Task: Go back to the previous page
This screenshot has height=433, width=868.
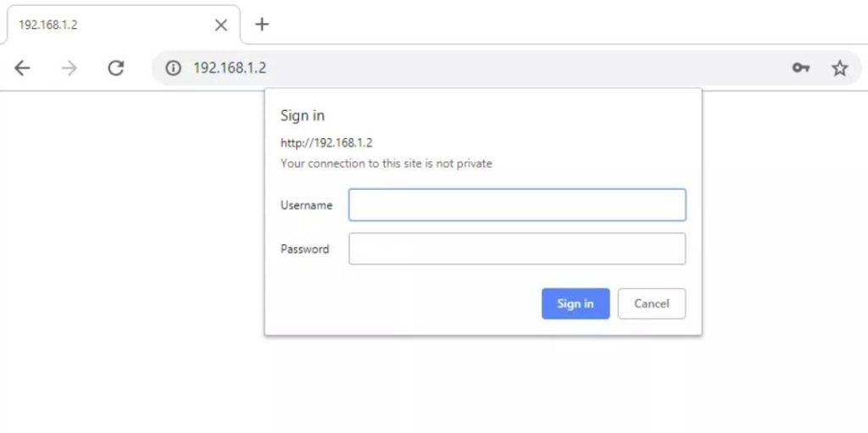Action: pos(23,69)
